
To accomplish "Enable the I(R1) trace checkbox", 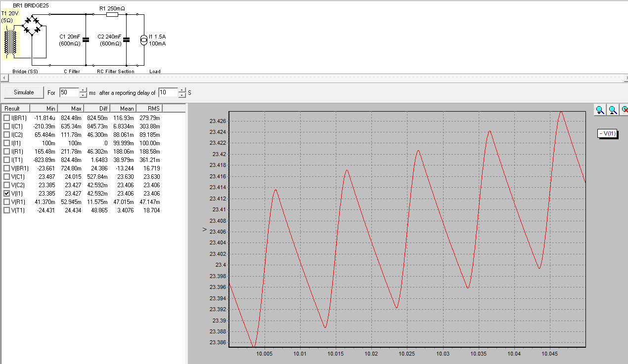I will (x=6, y=152).
